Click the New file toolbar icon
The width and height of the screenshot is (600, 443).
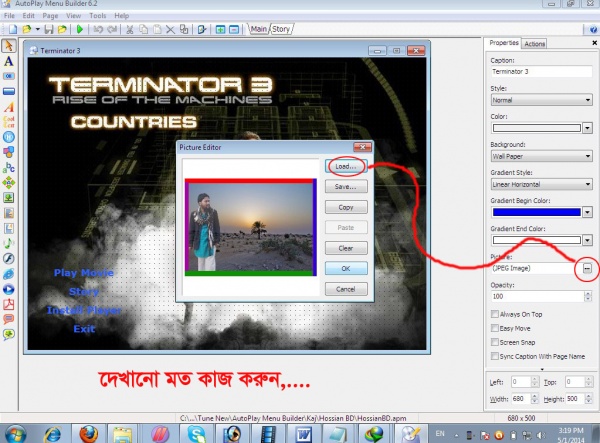[x=13, y=29]
